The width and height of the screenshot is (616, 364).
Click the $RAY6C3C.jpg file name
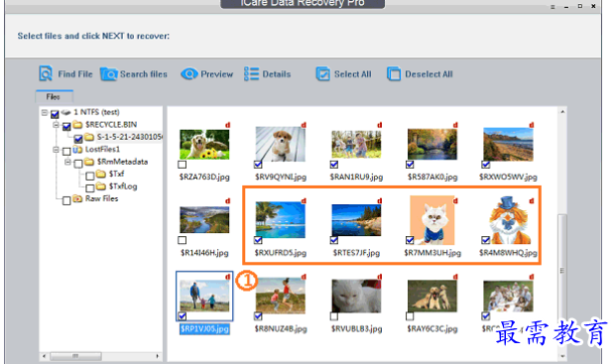tap(432, 328)
